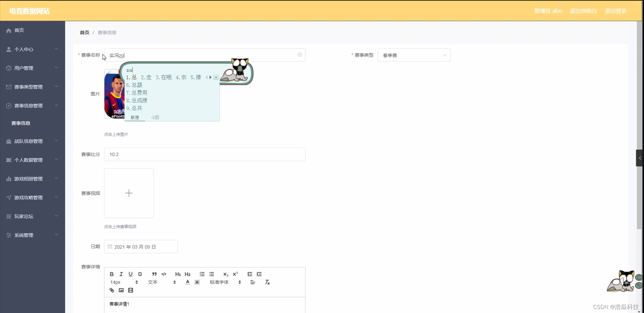Toggle bold formatting
Viewport: 644px width, 313px height.
112,274
